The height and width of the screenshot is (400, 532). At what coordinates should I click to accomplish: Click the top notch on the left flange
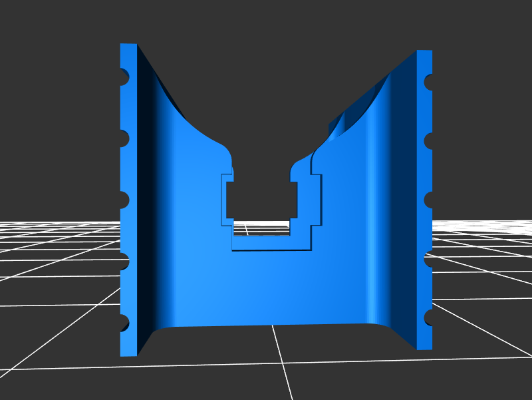coord(124,79)
